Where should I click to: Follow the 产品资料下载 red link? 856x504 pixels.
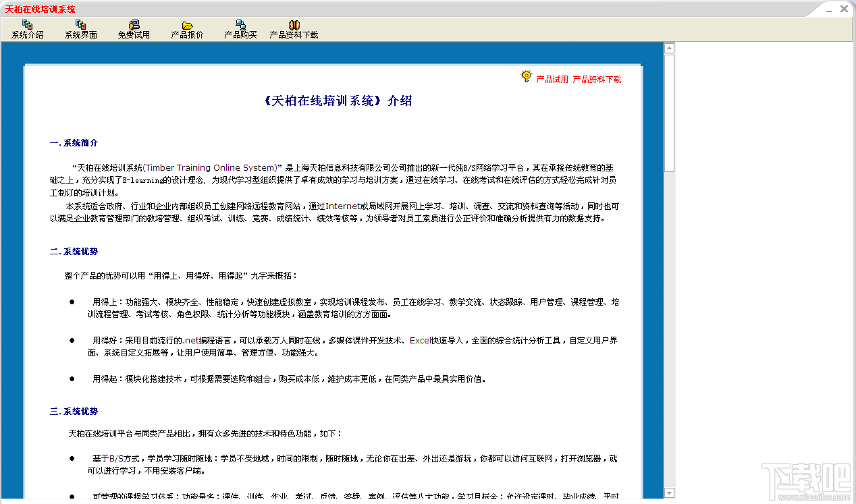tap(597, 80)
